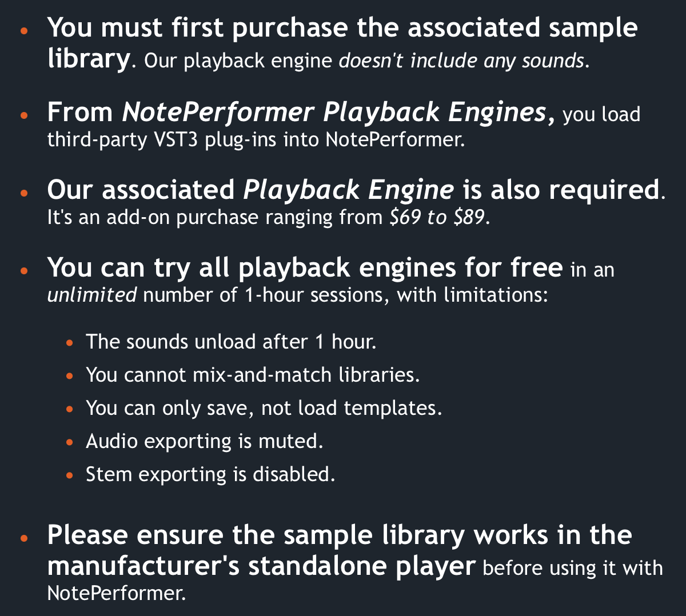Image resolution: width=686 pixels, height=616 pixels.
Task: Click the orange bullet beside "You must first purchase"
Action: [23, 30]
